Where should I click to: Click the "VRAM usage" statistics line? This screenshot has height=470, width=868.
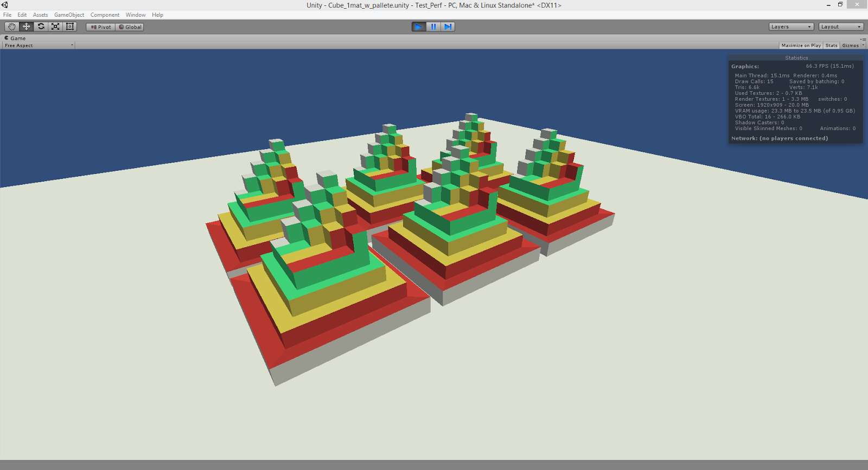[795, 111]
